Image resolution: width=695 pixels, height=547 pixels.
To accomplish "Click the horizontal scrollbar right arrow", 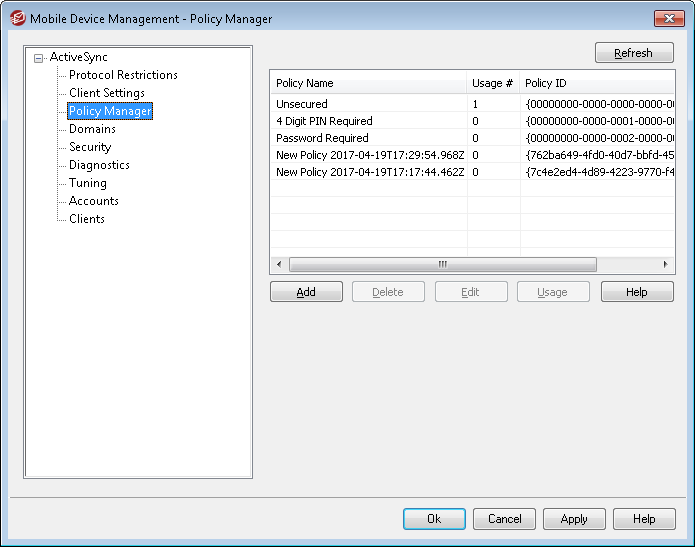I will 666,265.
